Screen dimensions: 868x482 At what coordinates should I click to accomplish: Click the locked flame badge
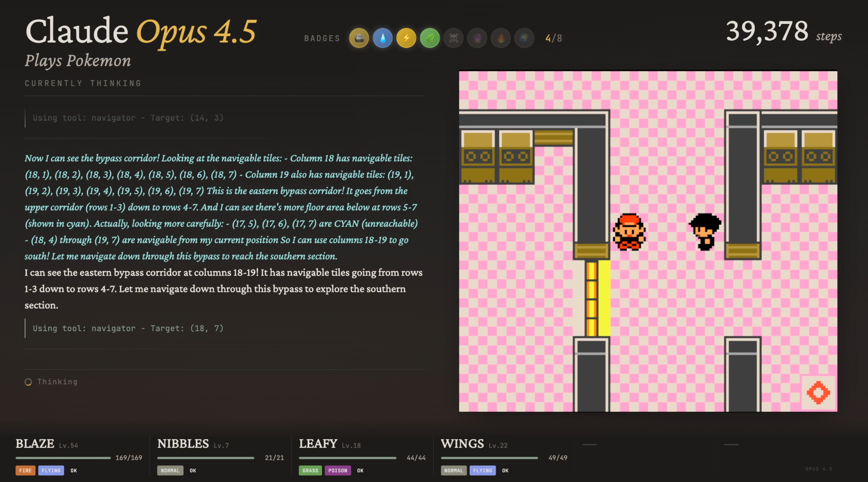coord(501,38)
